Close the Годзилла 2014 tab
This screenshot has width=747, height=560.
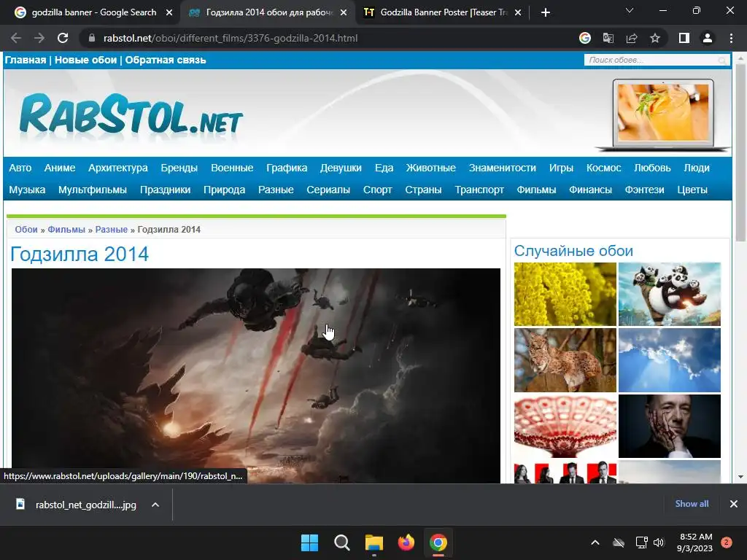pyautogui.click(x=344, y=12)
